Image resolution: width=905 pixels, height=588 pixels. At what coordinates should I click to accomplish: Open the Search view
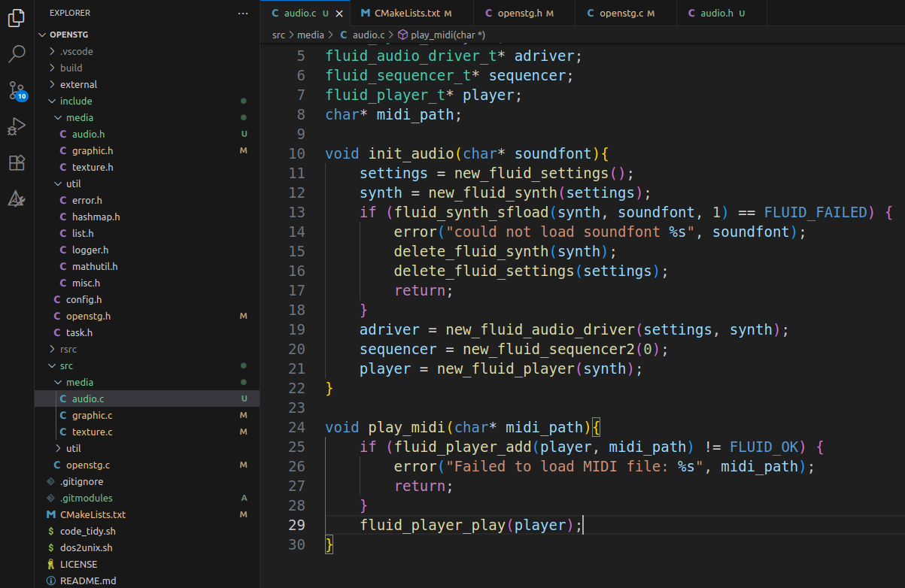click(x=17, y=54)
